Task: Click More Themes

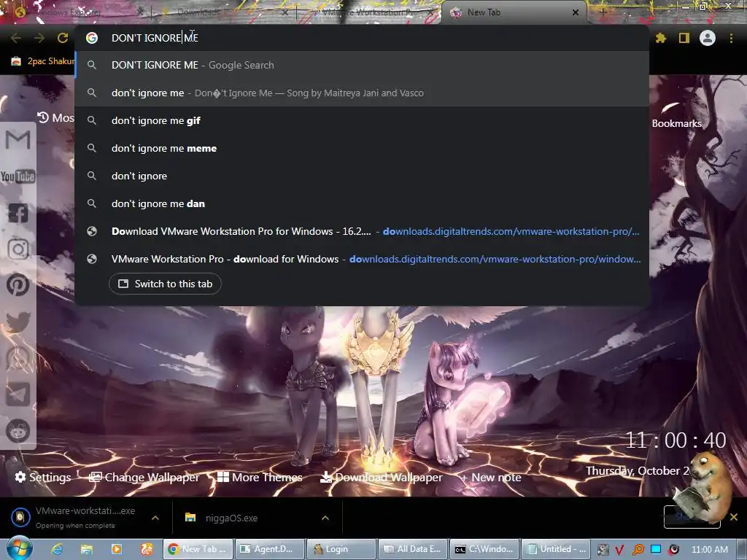Action: coord(260,477)
